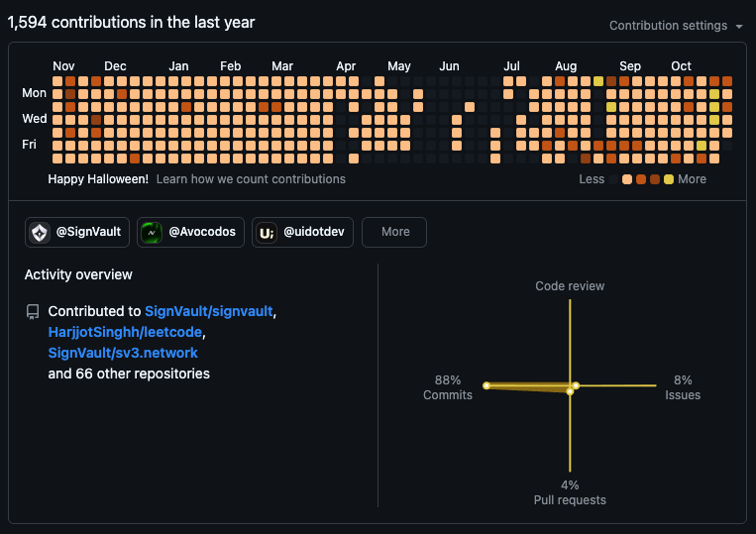Click the Apr month label
Screen dimensions: 756x534
[x=346, y=66]
